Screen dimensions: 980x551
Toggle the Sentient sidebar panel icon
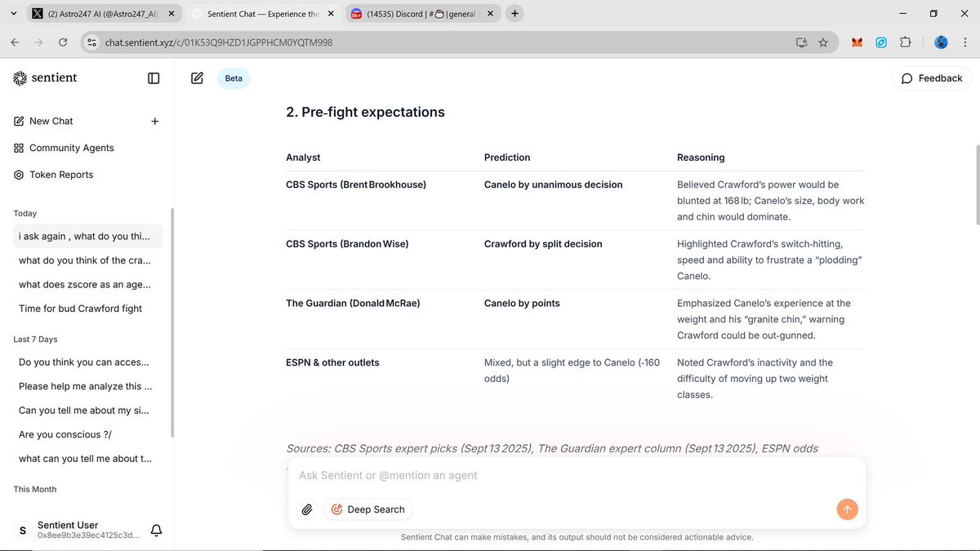(154, 78)
